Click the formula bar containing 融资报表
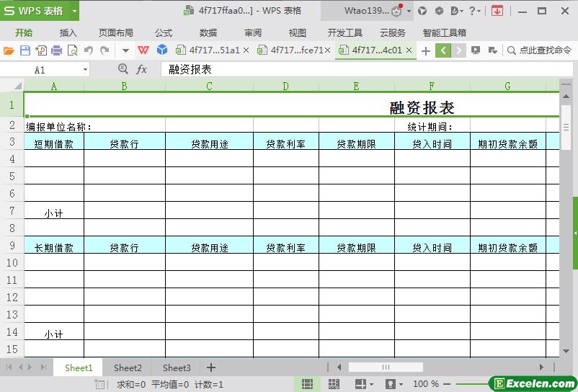The height and width of the screenshot is (392, 578). (367, 69)
